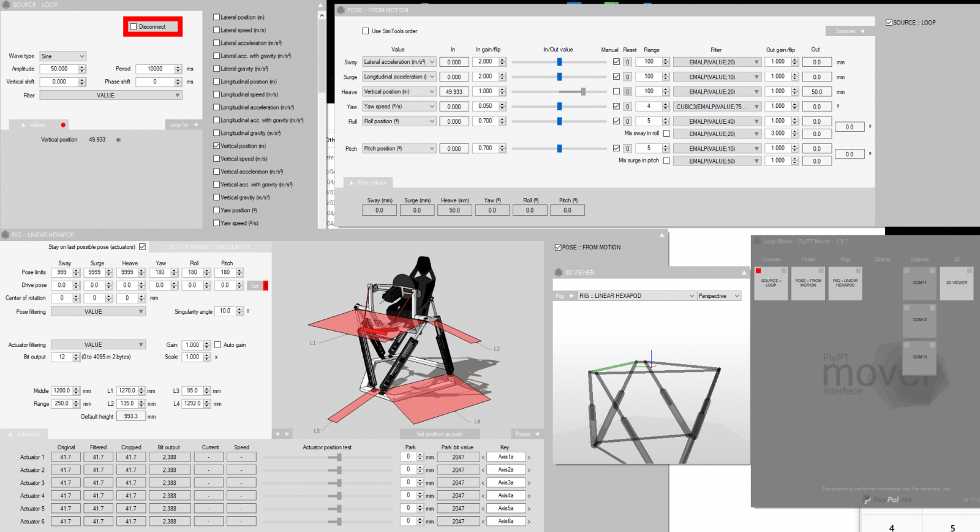980x532 pixels.
Task: Click corner square on 3D VIEWER tile
Action: point(970,270)
